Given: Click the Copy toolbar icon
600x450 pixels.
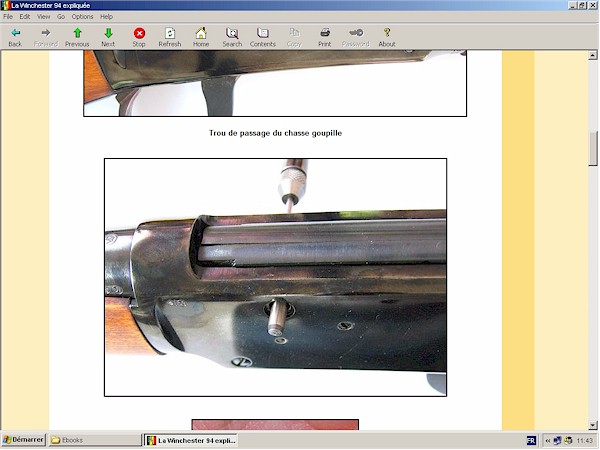Looking at the screenshot, I should (294, 37).
